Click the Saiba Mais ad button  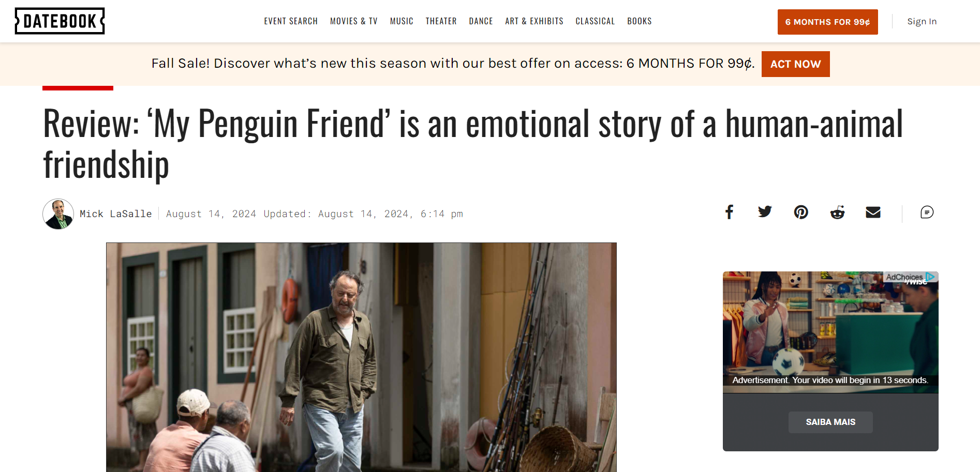tap(830, 422)
